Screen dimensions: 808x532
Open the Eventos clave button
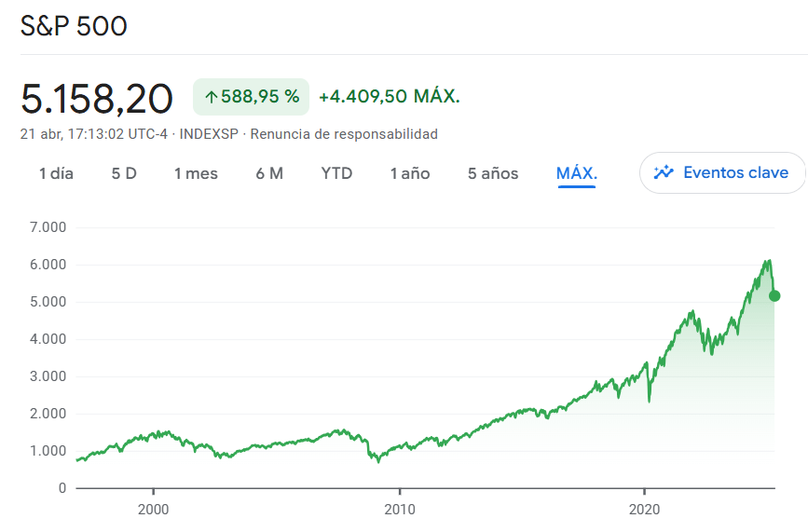click(x=722, y=172)
